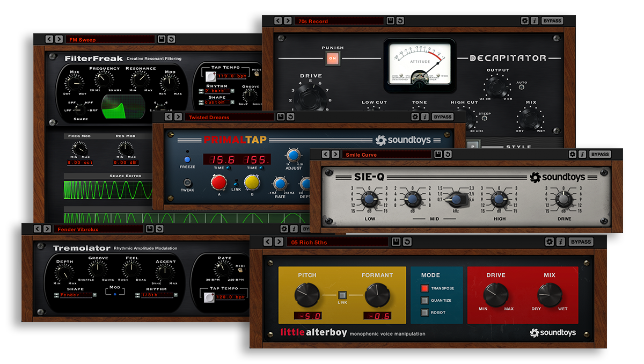Screen dimensions: 644x364
Task: Save the 05 Rich 5ths preset
Action: tap(397, 242)
